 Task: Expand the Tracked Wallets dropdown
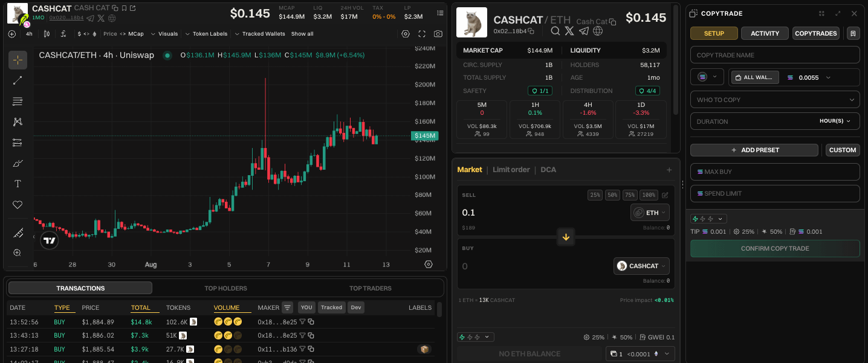[x=260, y=34]
